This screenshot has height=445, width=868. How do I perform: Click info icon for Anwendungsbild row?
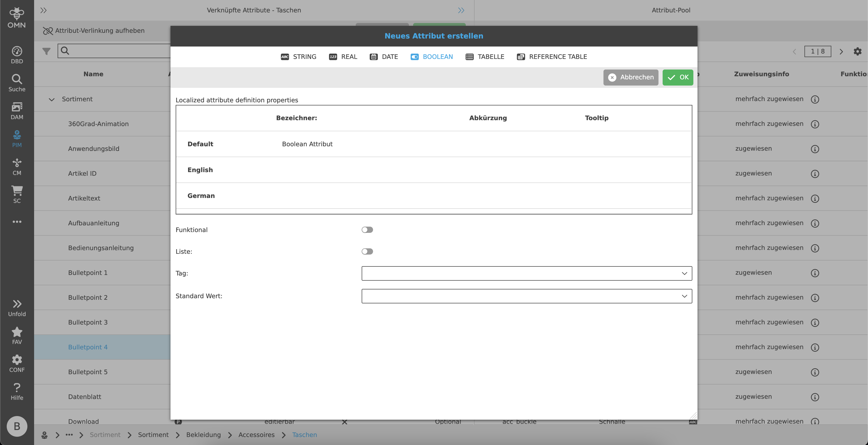pos(815,149)
